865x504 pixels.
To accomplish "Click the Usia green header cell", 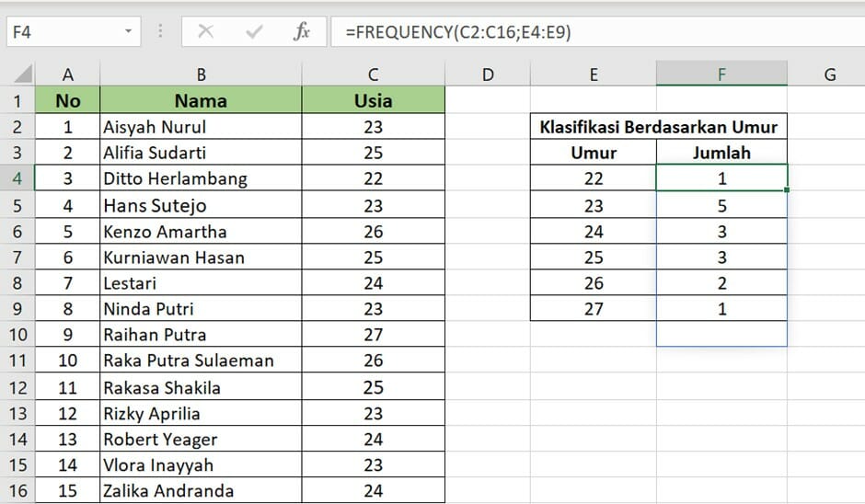I will [374, 100].
